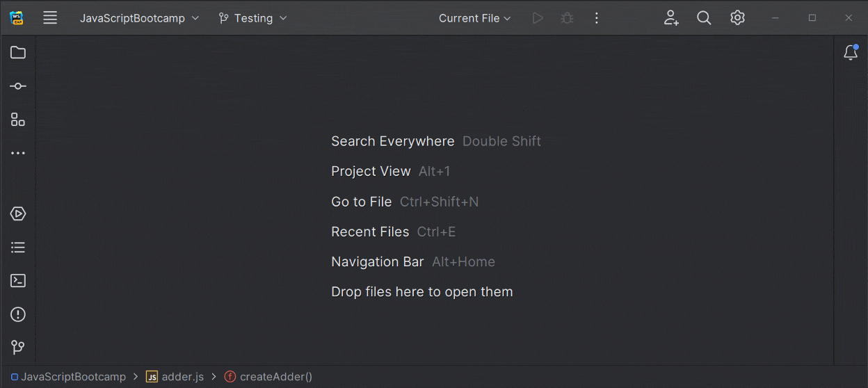The image size is (868, 388).
Task: Open the TODO list tool window icon
Action: tap(18, 247)
